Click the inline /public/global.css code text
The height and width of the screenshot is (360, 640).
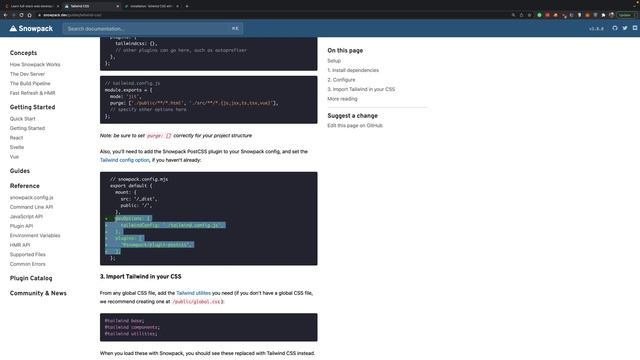pos(196,302)
